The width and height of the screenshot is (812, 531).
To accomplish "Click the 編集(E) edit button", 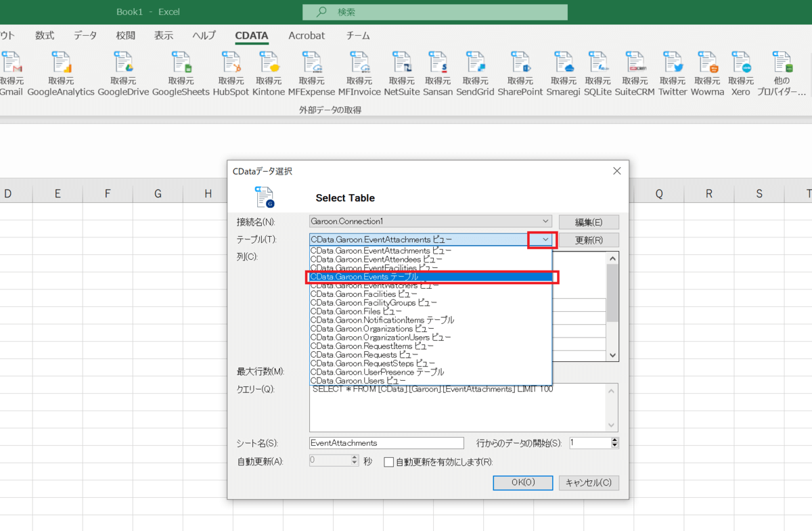I will click(588, 222).
